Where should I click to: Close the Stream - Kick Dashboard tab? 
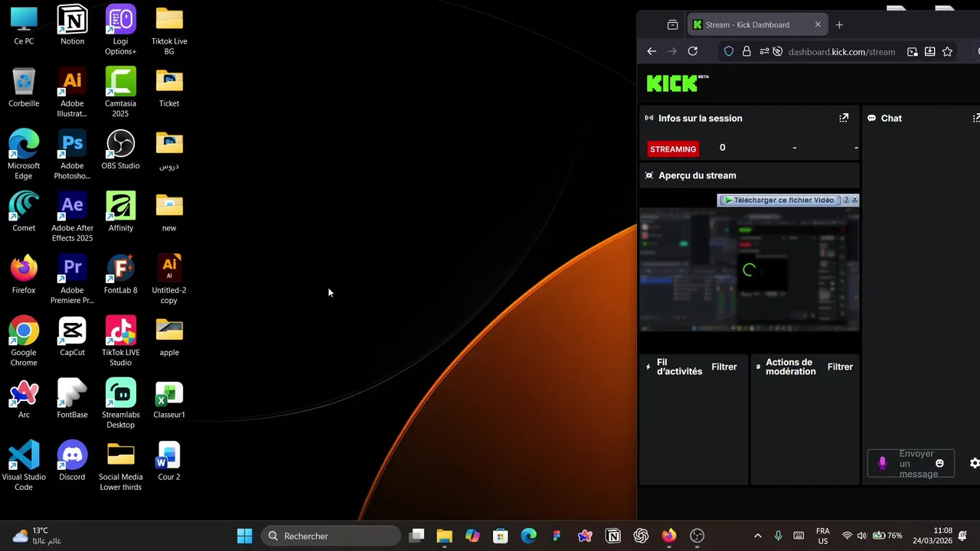point(818,24)
